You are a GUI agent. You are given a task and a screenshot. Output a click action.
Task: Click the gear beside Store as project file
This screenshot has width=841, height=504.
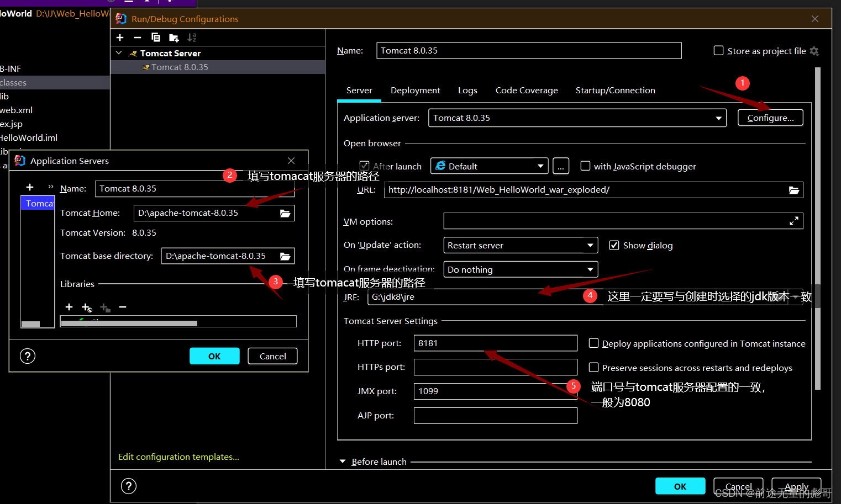click(x=814, y=51)
